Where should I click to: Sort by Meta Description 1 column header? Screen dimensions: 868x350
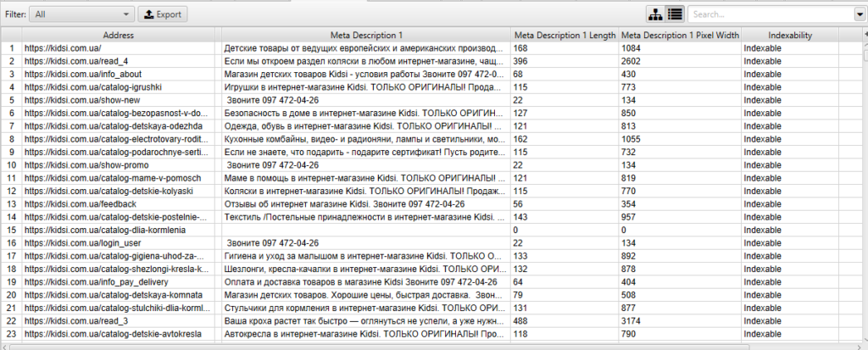click(x=365, y=36)
